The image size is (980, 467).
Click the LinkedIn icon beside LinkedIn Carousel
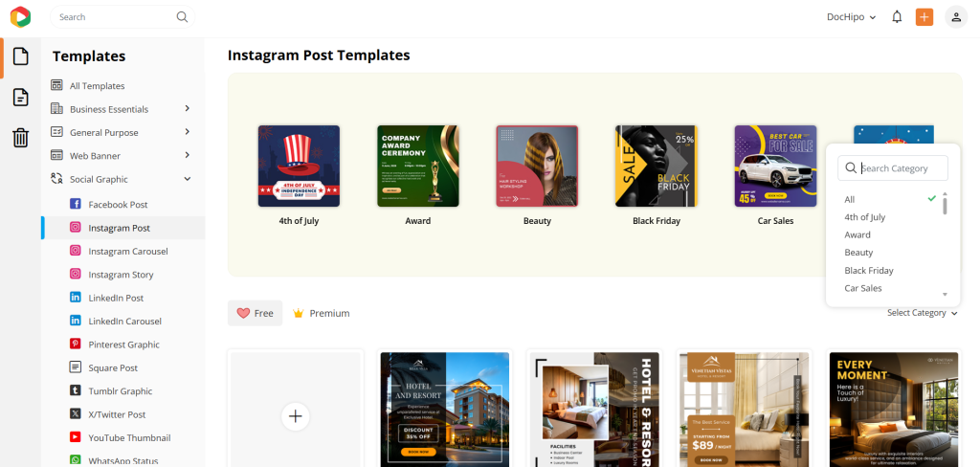tap(75, 321)
